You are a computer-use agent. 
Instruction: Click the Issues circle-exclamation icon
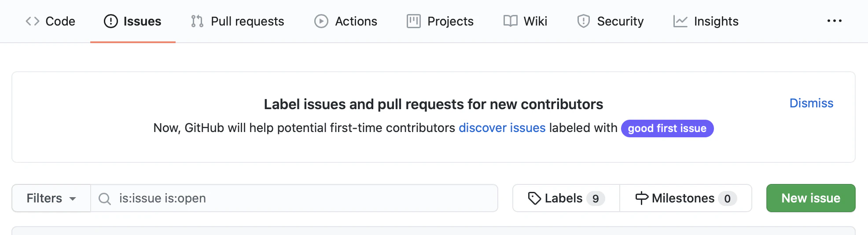[111, 21]
